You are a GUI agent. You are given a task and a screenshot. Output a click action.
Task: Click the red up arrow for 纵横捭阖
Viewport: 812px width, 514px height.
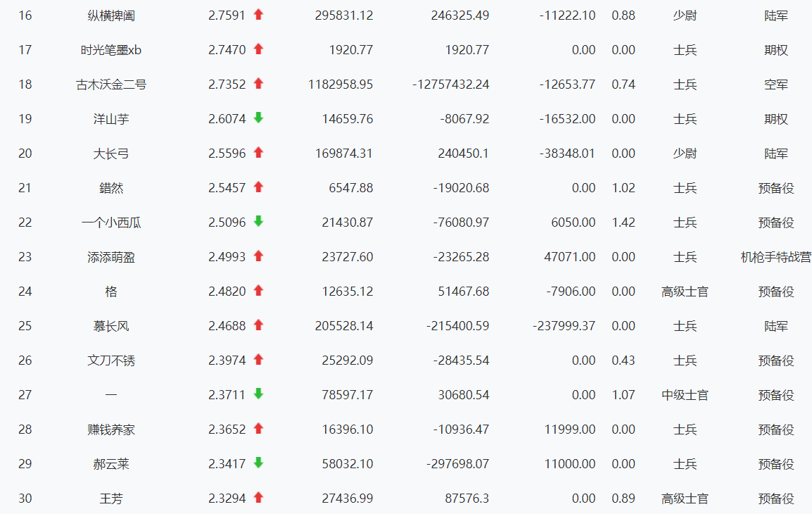(258, 15)
